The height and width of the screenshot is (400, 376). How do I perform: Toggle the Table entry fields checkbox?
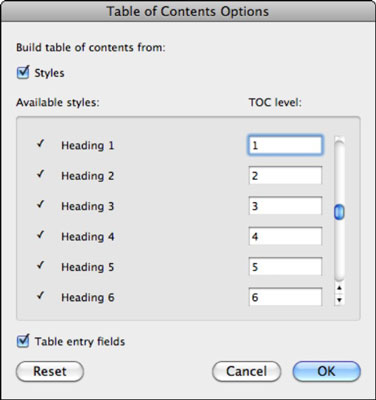(x=23, y=341)
